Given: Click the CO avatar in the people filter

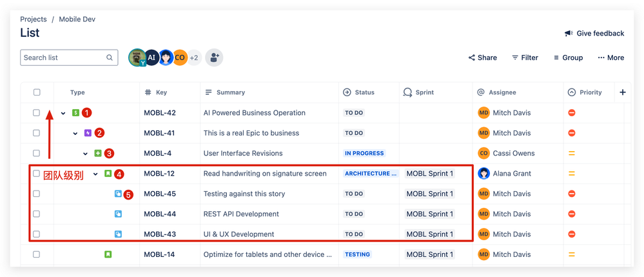Looking at the screenshot, I should (179, 57).
